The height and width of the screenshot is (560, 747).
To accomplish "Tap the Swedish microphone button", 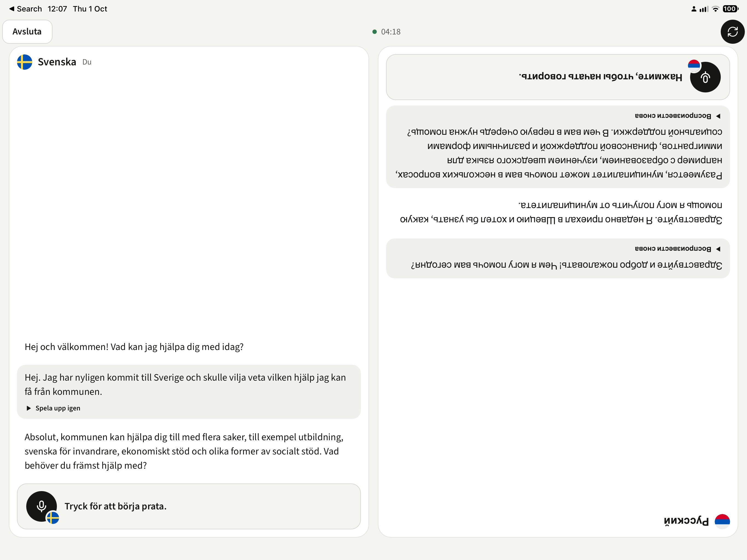I will coord(42,506).
